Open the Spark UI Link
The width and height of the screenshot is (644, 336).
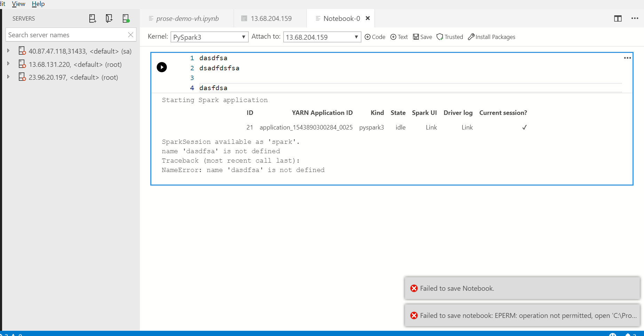pyautogui.click(x=431, y=127)
